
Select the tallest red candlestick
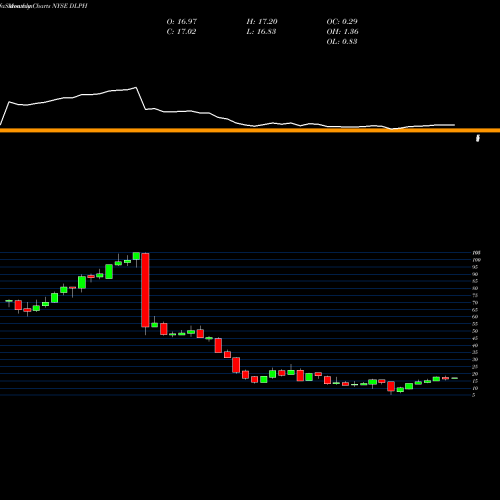145,290
